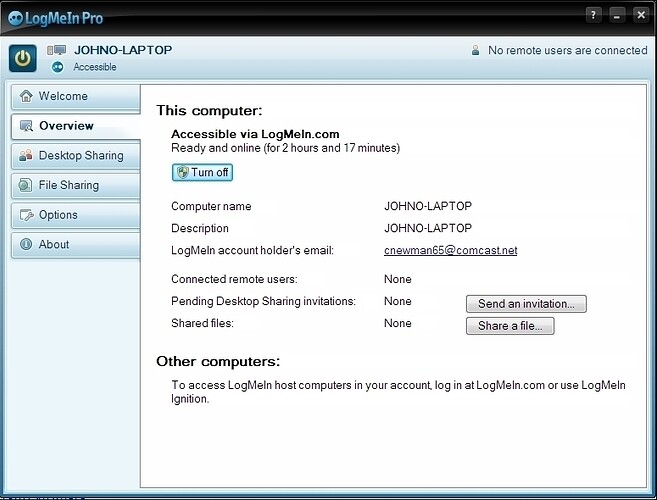657x500 pixels.
Task: Click the wrench icon on Options tab
Action: pos(26,215)
